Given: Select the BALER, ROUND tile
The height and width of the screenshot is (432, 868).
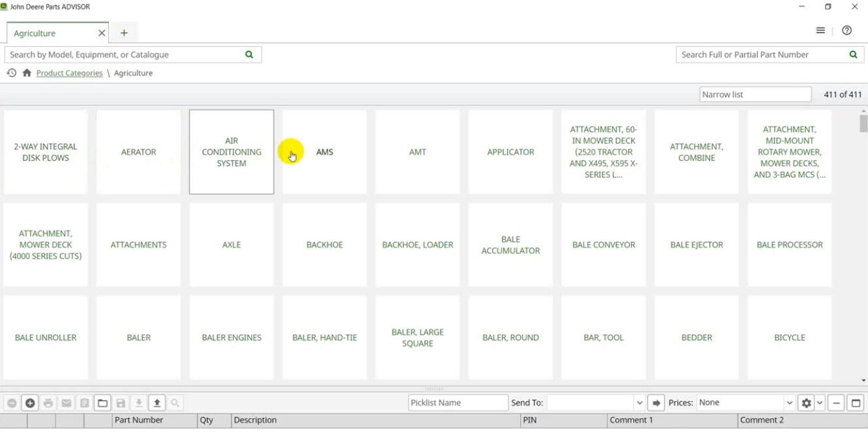Looking at the screenshot, I should click(x=510, y=337).
